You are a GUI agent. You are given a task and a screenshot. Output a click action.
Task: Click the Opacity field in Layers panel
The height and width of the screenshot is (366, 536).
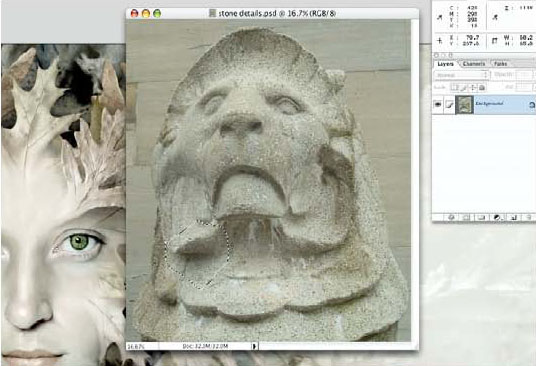coord(524,74)
